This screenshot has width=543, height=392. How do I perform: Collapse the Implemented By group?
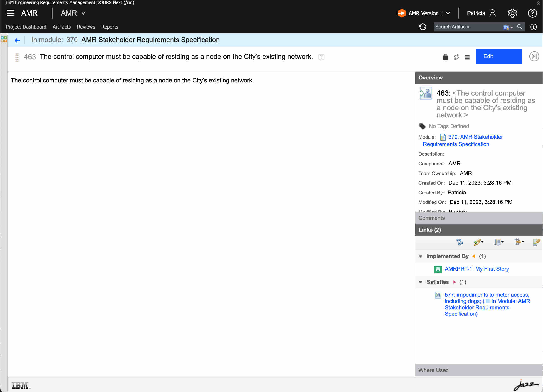tap(420, 256)
